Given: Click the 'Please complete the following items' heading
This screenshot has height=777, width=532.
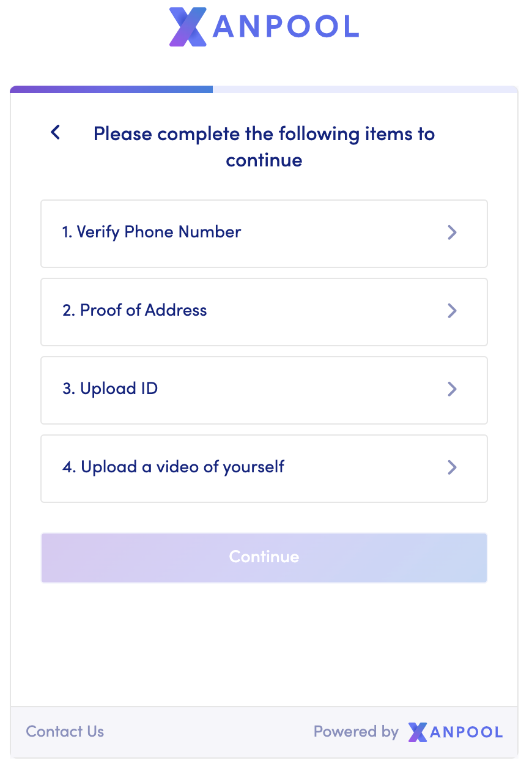Looking at the screenshot, I should [x=264, y=147].
